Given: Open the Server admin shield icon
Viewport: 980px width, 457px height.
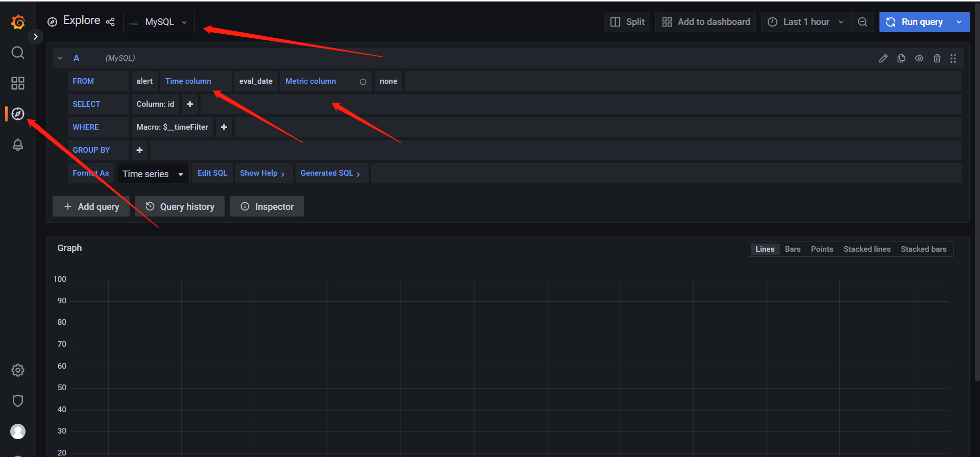Looking at the screenshot, I should [x=18, y=401].
